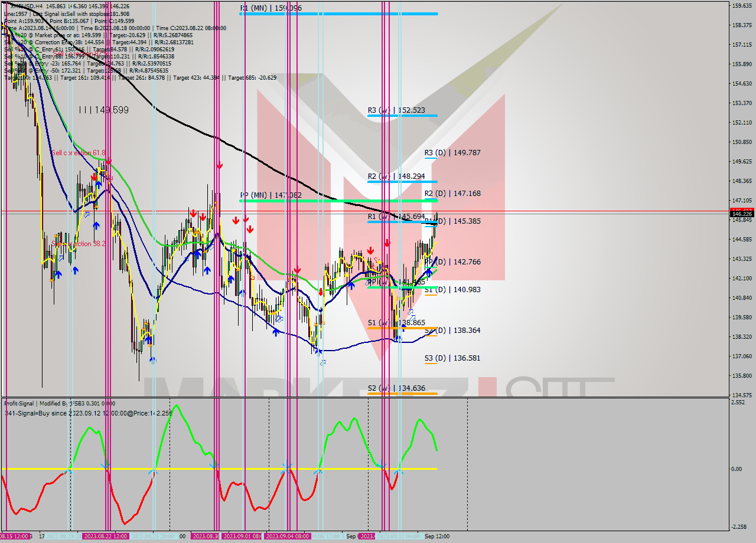756x543 pixels.
Task: Click the 2023.08.22 12:00 time marker
Action: pyautogui.click(x=106, y=537)
